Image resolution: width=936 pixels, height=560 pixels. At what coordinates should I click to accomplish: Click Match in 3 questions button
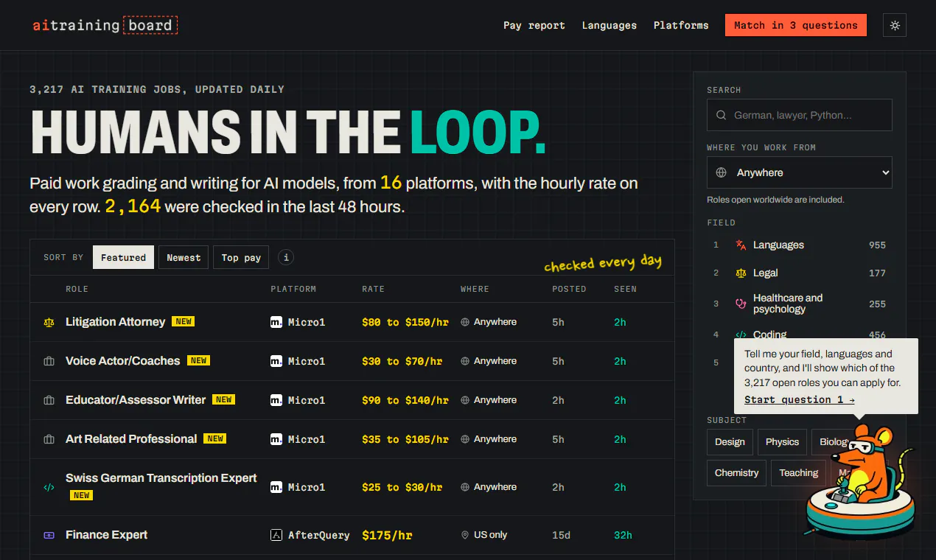[x=796, y=25]
